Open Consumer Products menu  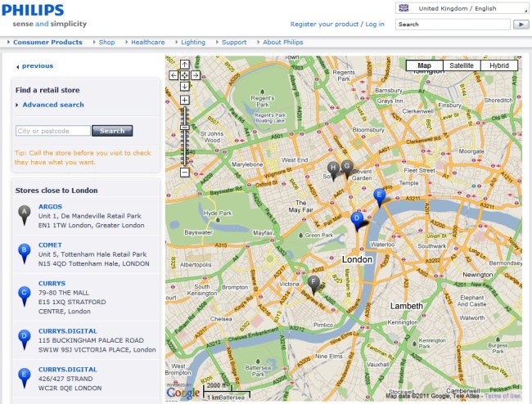(x=47, y=42)
